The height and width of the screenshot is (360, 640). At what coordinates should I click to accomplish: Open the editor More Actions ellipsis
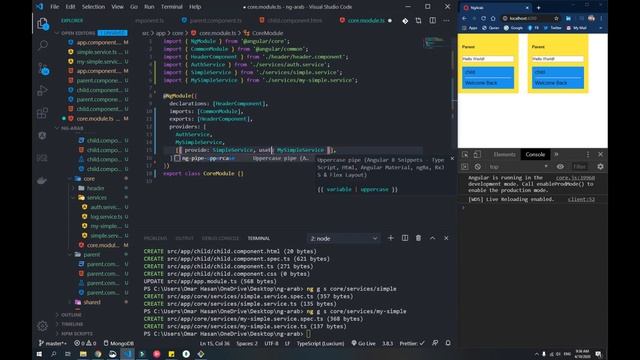[x=446, y=20]
